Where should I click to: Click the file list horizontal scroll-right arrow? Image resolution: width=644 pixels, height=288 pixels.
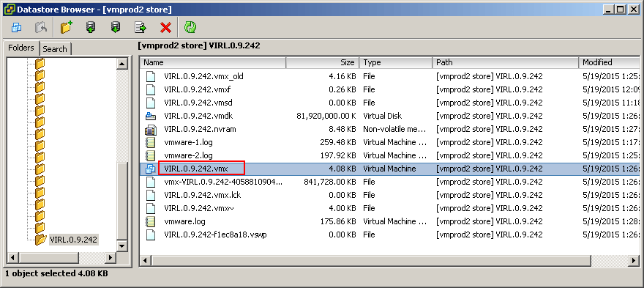[634, 260]
